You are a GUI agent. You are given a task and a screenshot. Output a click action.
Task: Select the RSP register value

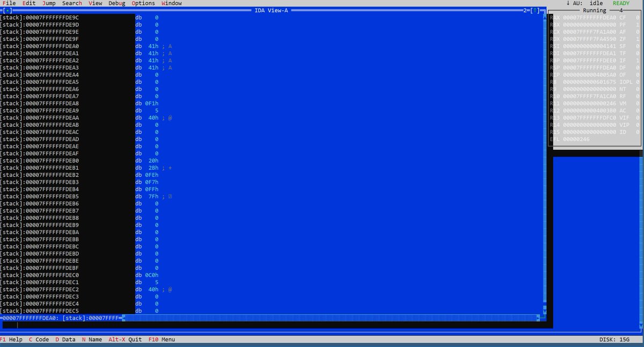click(589, 67)
